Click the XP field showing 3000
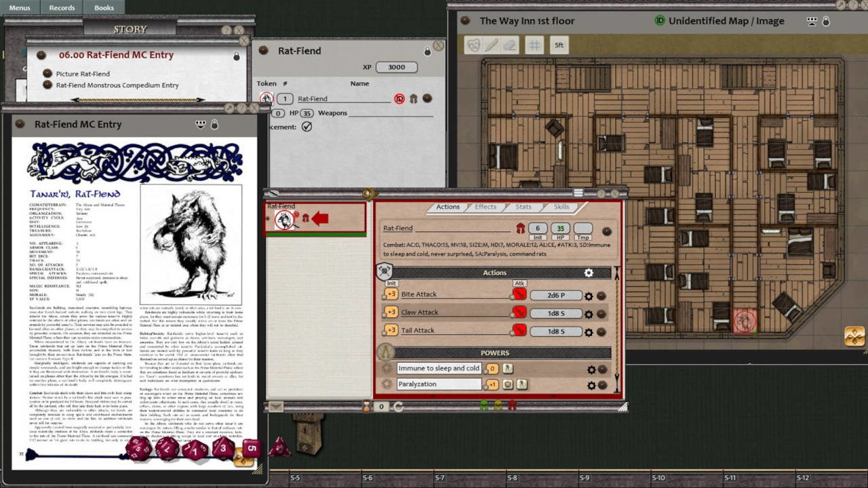 [x=396, y=67]
